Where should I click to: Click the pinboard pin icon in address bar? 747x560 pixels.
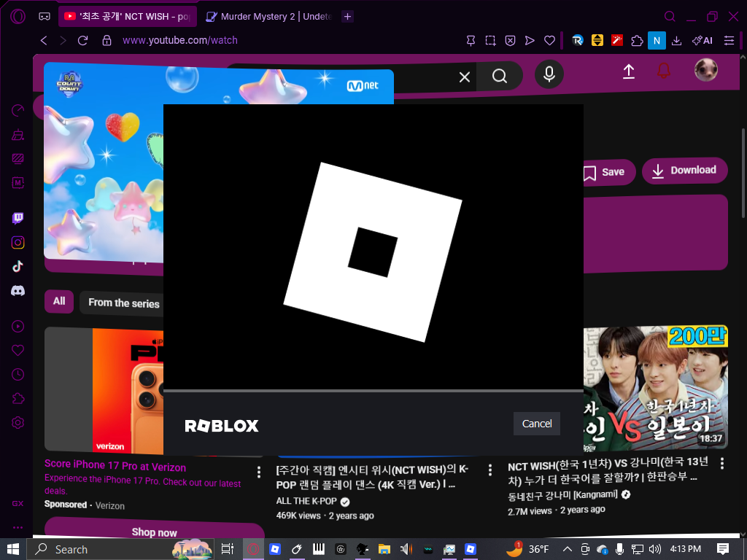coord(471,41)
